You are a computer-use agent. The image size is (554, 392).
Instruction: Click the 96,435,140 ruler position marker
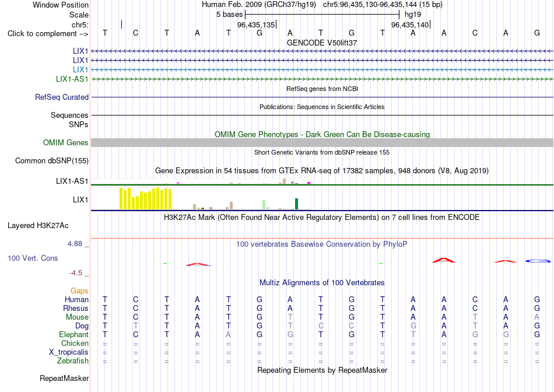coord(410,24)
